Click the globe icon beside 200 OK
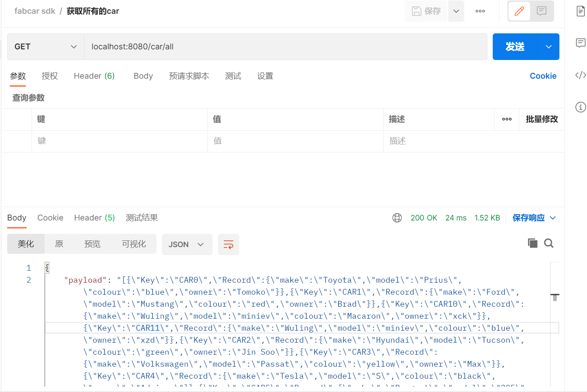587x392 pixels. [x=397, y=217]
